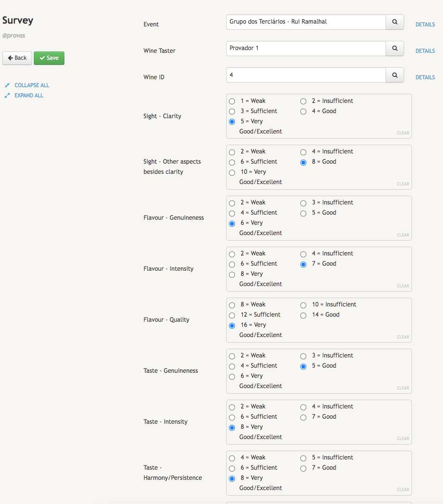This screenshot has width=443, height=504.
Task: Open DETAILS link for Wine ID
Action: click(x=425, y=77)
